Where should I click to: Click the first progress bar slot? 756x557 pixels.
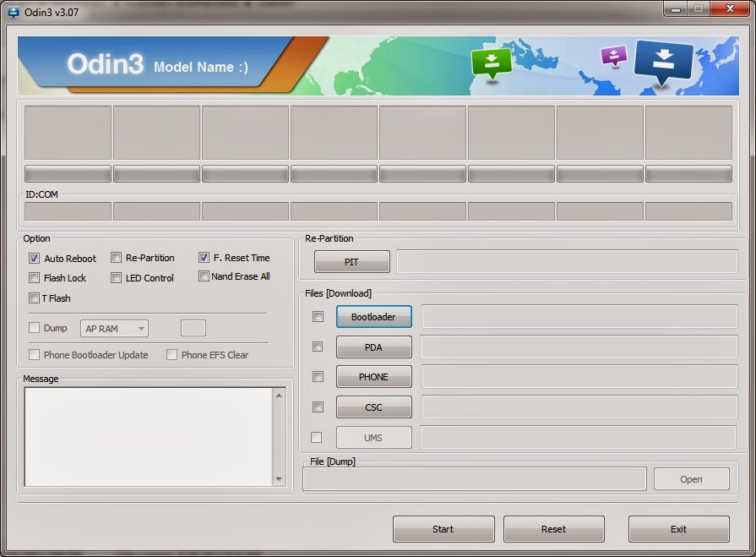pyautogui.click(x=68, y=174)
